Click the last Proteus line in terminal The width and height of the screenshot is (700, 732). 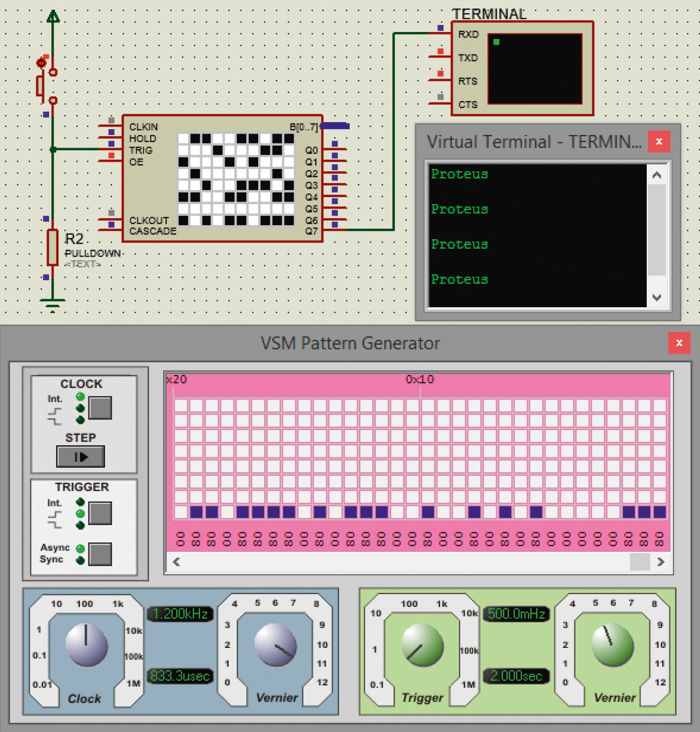click(459, 280)
